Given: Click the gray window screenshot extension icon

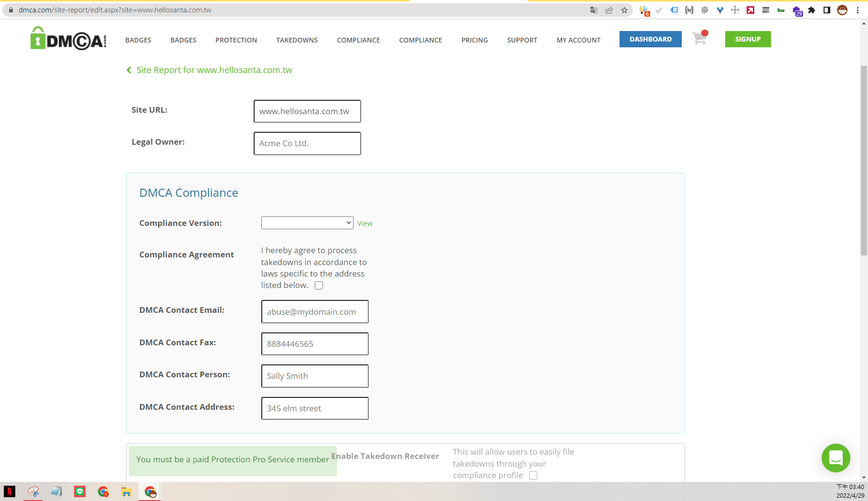Looking at the screenshot, I should (x=766, y=10).
